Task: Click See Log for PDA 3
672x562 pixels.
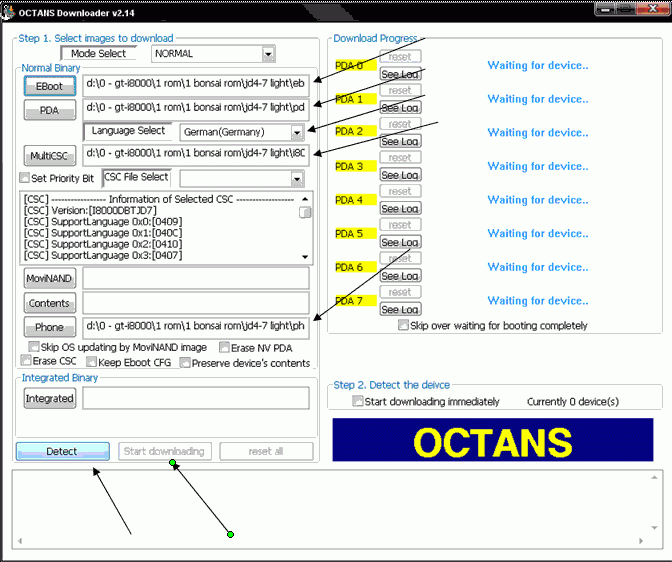Action: pos(400,175)
